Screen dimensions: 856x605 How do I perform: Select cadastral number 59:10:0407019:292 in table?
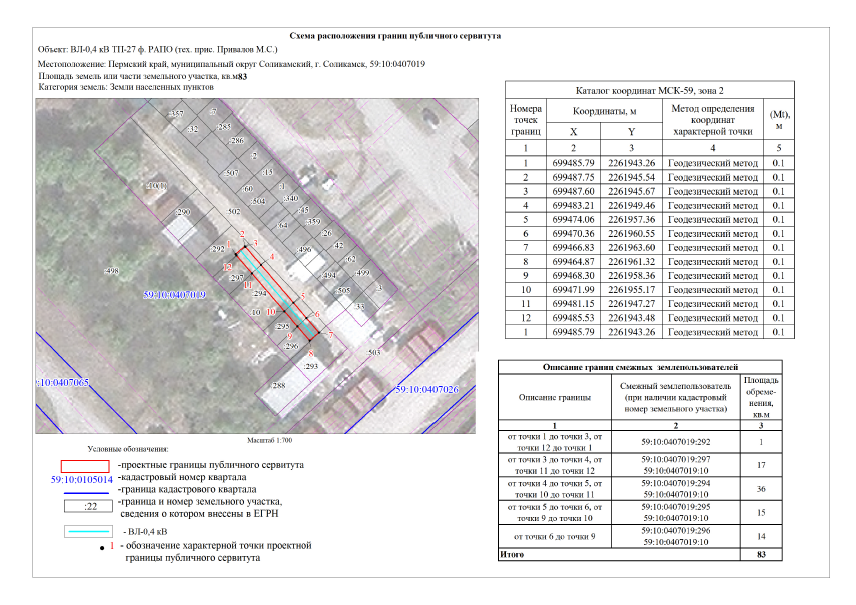[x=676, y=442]
